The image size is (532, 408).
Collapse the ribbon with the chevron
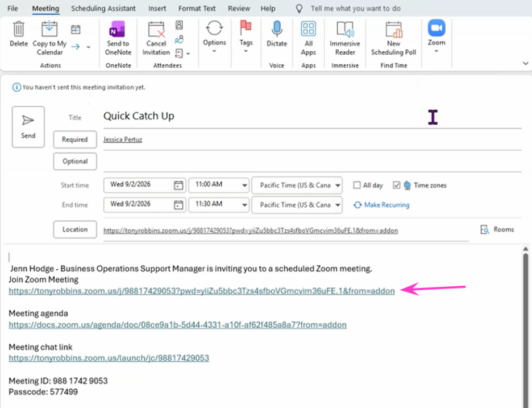point(526,63)
